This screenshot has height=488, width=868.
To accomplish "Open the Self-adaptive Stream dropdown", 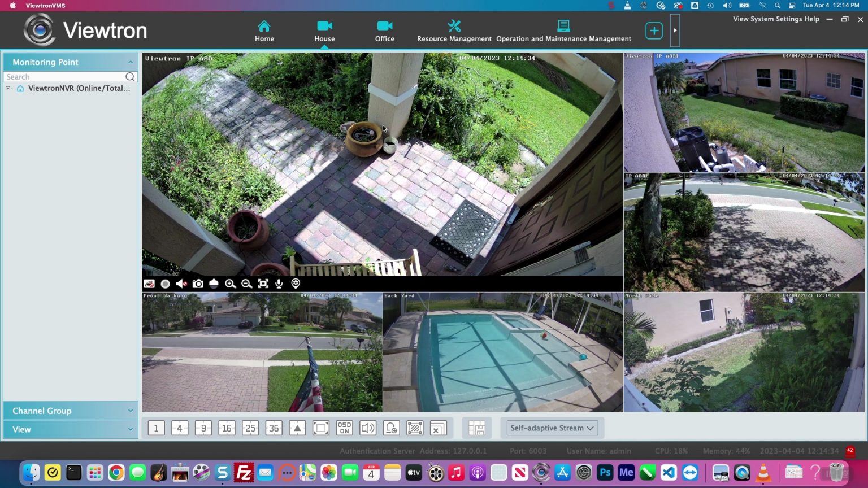I will [551, 428].
